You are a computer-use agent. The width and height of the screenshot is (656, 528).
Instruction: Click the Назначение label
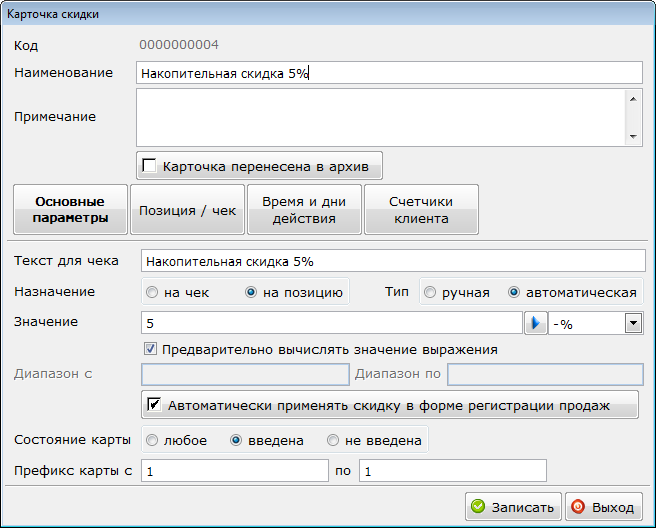click(x=54, y=291)
